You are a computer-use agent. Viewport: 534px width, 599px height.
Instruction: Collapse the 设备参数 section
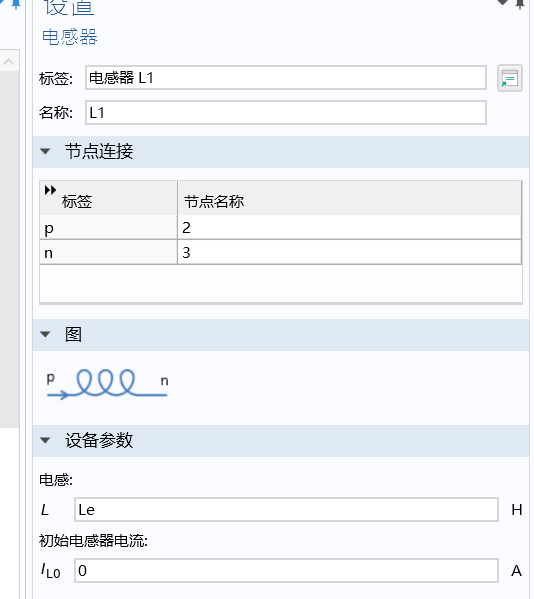(45, 440)
